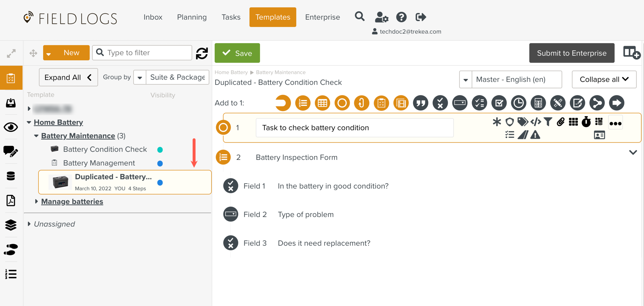Collapse the Home Battery tree node
The image size is (644, 306).
(29, 122)
